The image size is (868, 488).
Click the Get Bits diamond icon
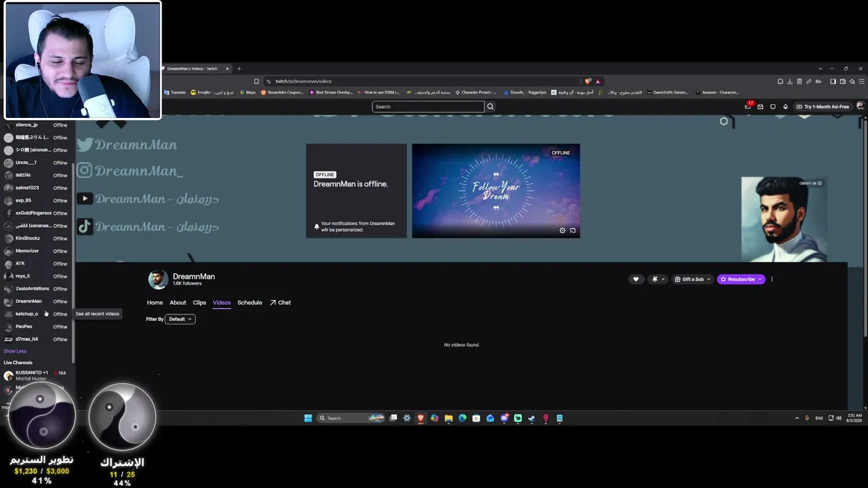click(x=785, y=106)
